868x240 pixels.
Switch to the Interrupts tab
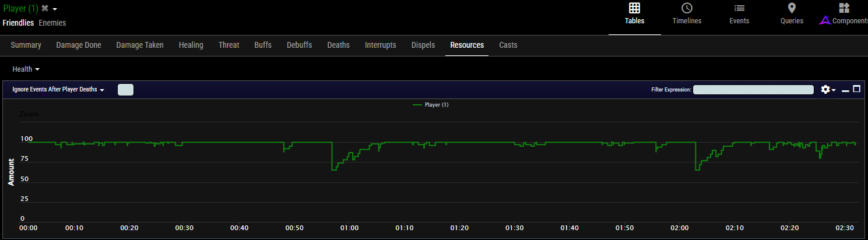click(x=381, y=45)
